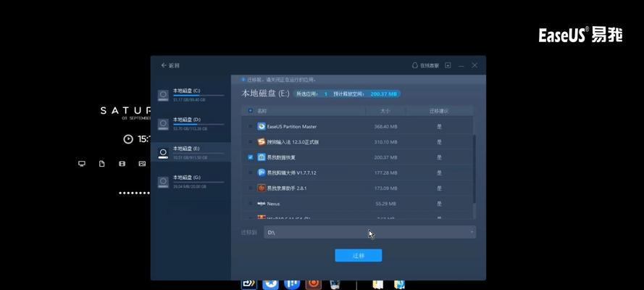This screenshot has height=290, width=644.
Task: Select 本地磁盘 (D:) in the sidebar
Action: pos(191,124)
